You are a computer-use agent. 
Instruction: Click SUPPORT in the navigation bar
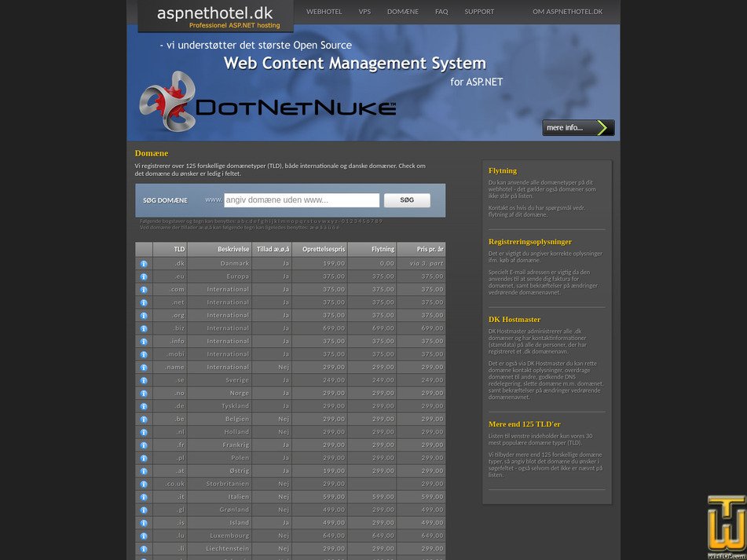479,12
